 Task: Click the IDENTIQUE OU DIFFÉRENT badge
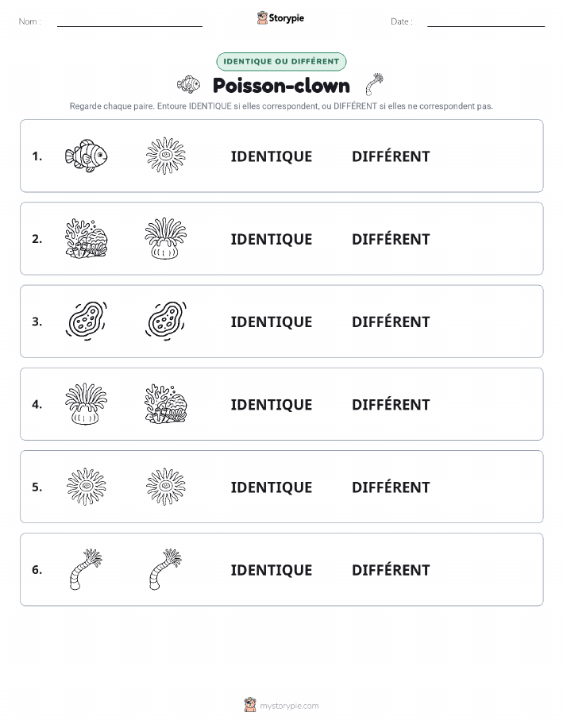281,61
